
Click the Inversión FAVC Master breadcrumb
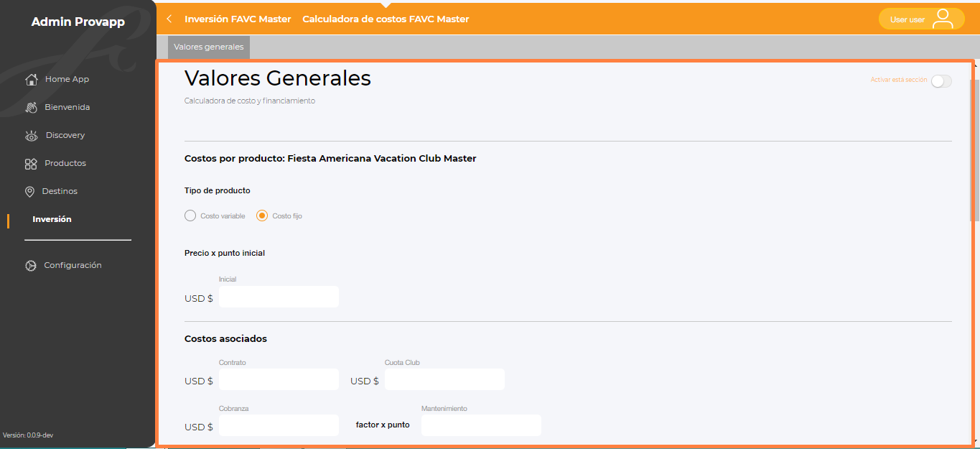pos(238,19)
